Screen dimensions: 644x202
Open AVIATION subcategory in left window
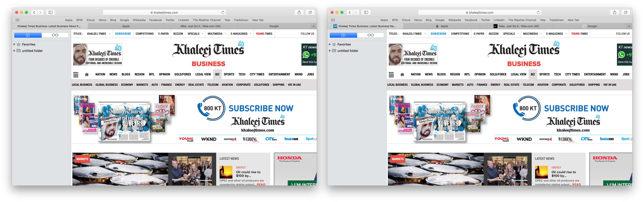pyautogui.click(x=227, y=85)
